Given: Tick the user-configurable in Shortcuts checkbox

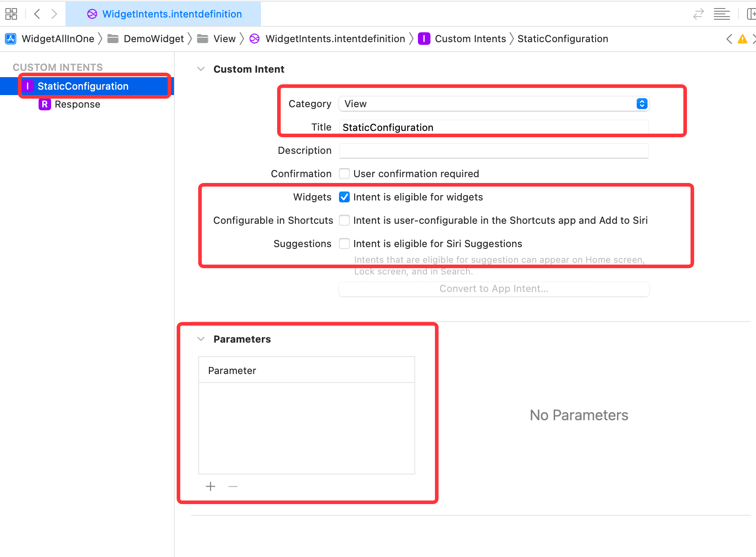Looking at the screenshot, I should coord(344,220).
